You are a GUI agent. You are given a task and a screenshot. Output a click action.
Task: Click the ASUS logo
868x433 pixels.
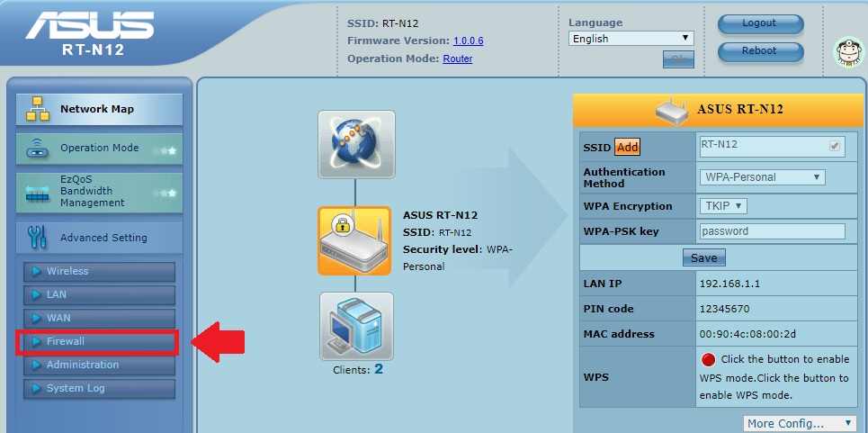[x=93, y=32]
